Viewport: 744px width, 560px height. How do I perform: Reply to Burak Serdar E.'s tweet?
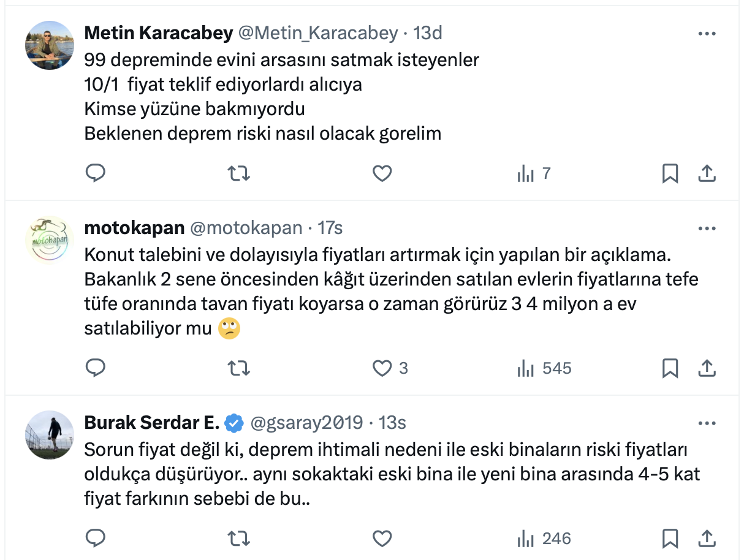(95, 539)
